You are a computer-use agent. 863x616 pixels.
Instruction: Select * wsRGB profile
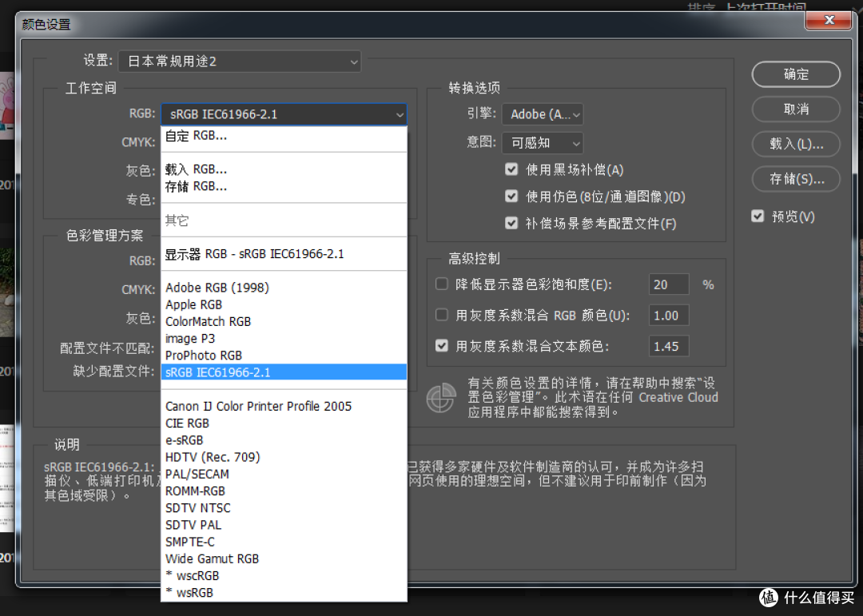284,593
